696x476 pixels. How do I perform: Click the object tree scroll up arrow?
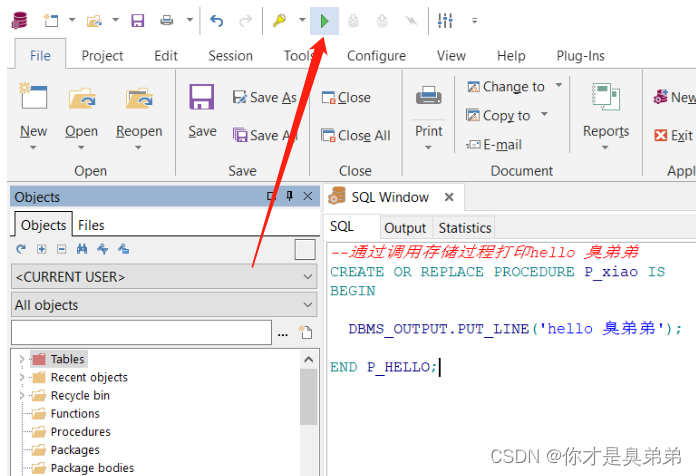(309, 359)
